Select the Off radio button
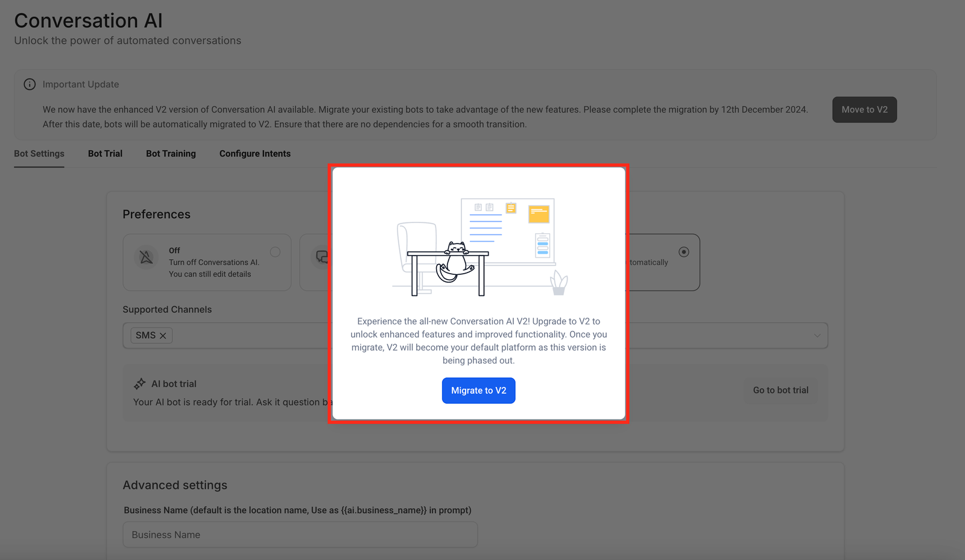965x560 pixels. coord(275,252)
